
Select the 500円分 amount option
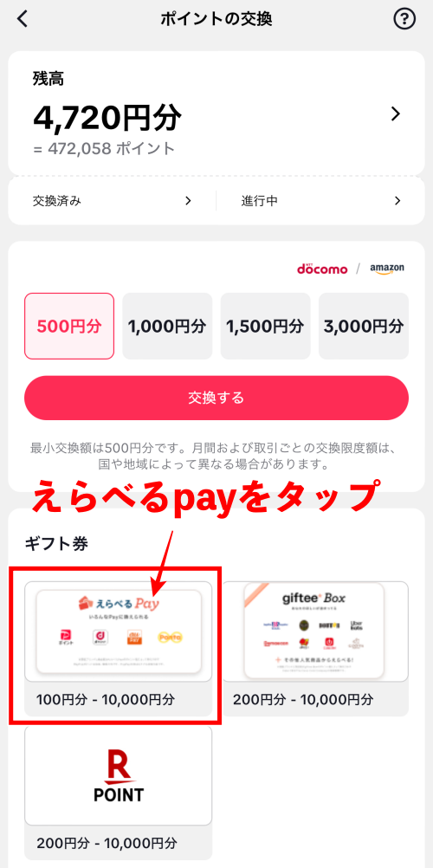tap(69, 326)
